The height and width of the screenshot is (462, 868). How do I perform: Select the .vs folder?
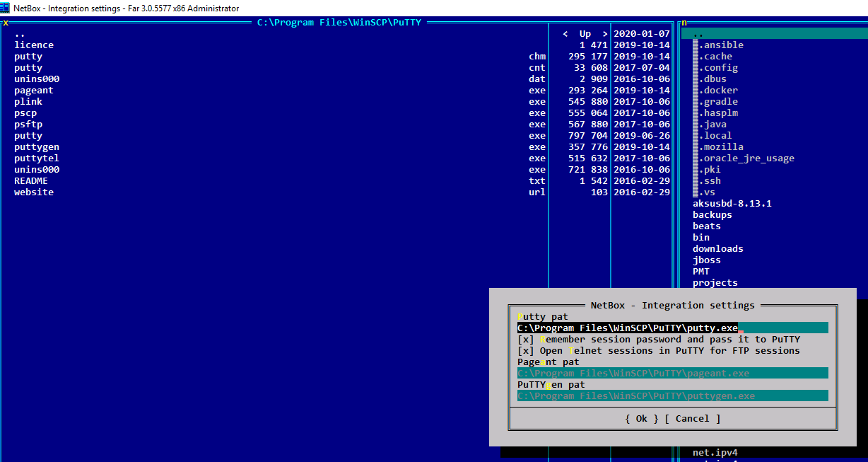[x=707, y=192]
